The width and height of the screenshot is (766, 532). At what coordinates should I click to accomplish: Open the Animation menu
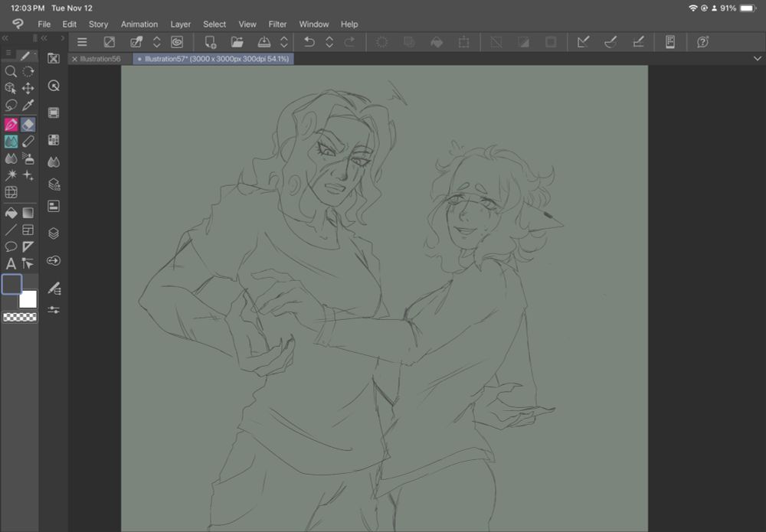139,24
